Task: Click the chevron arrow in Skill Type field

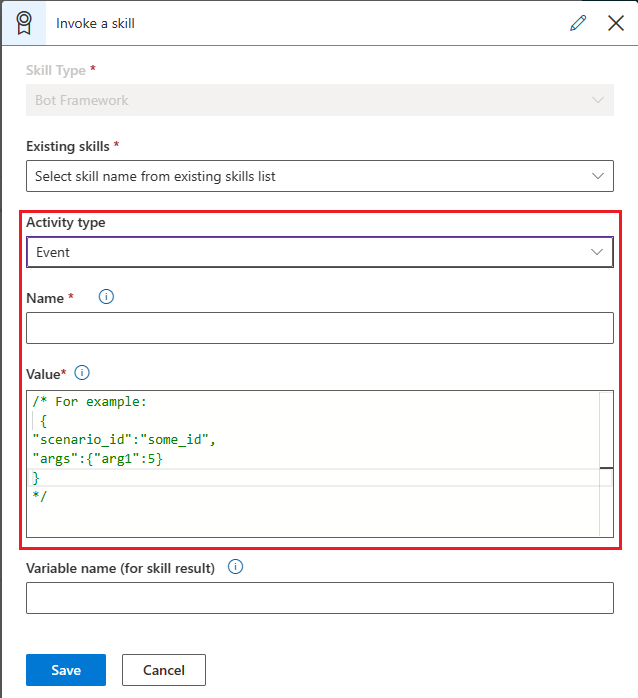Action: point(599,100)
